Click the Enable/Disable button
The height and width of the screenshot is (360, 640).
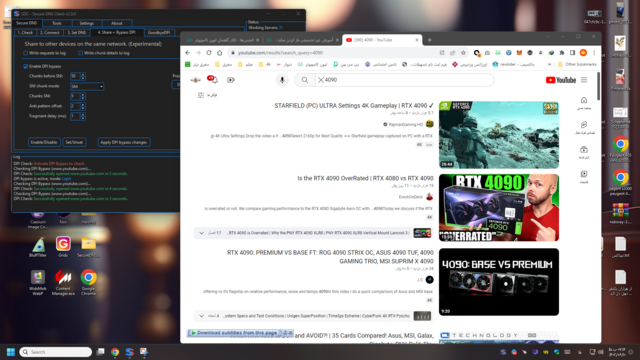pos(44,142)
